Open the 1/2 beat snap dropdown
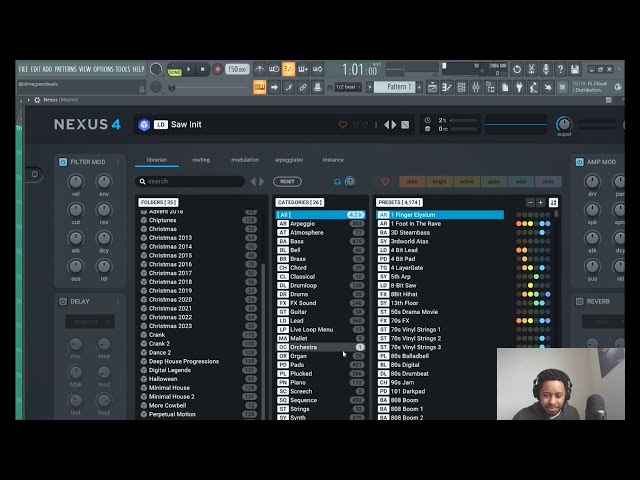The width and height of the screenshot is (640, 480). 348,87
